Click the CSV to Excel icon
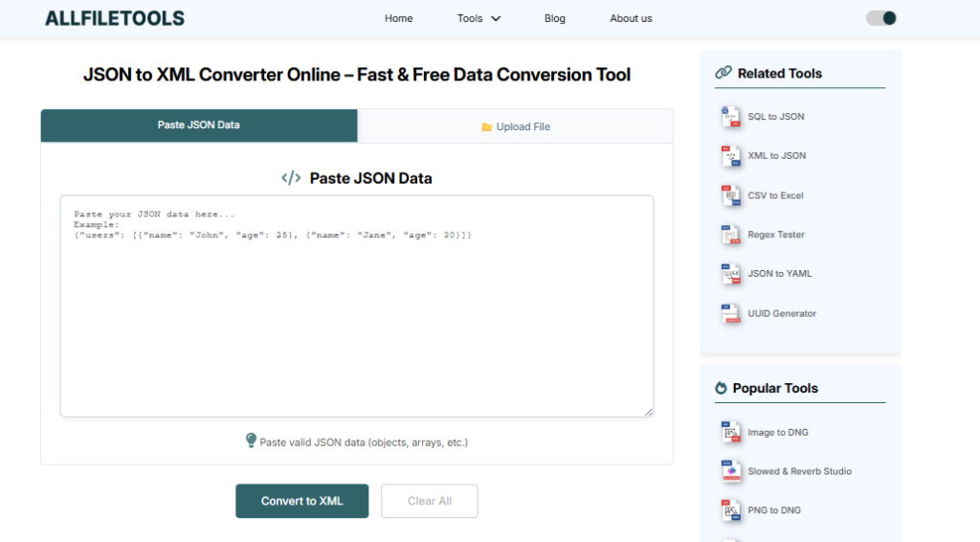The height and width of the screenshot is (542, 980). 731,195
